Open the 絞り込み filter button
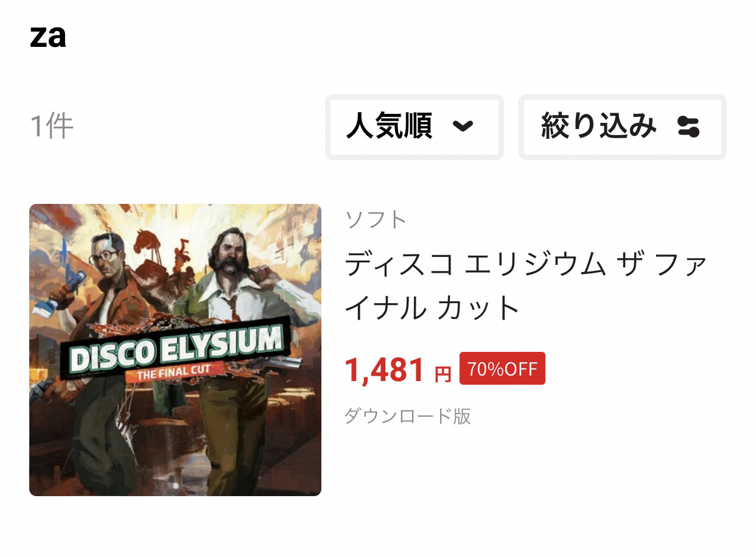The height and width of the screenshot is (557, 756). pos(623,127)
